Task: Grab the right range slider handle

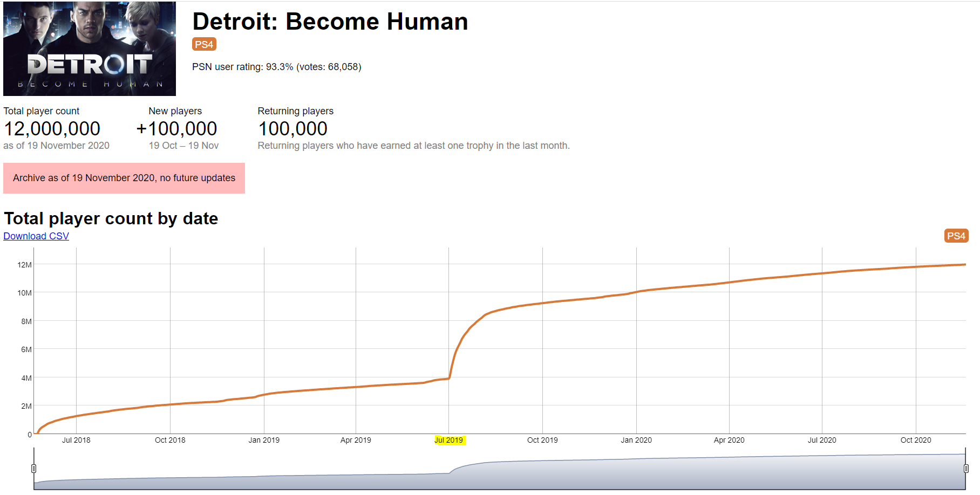Action: [x=966, y=469]
